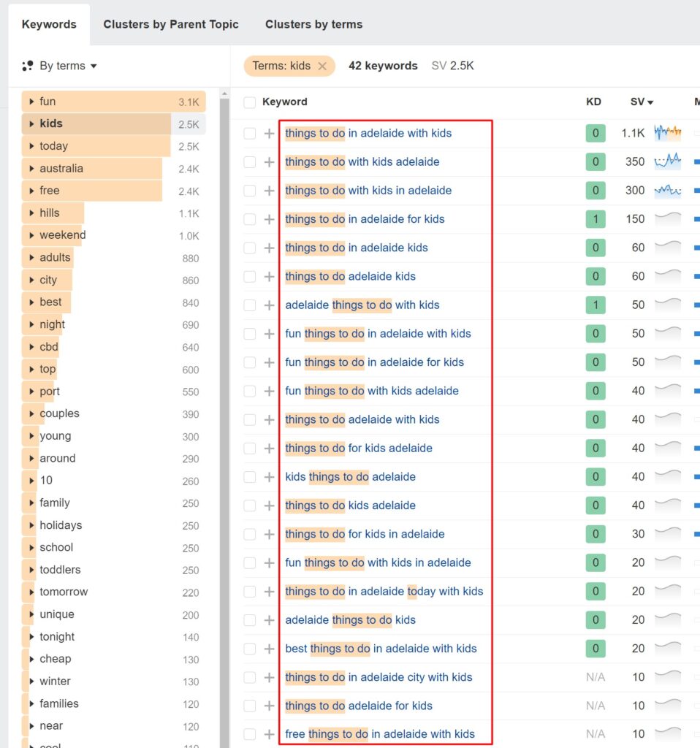Check the box for 'things to do with kids in adelaide'
The width and height of the screenshot is (700, 748).
250,191
